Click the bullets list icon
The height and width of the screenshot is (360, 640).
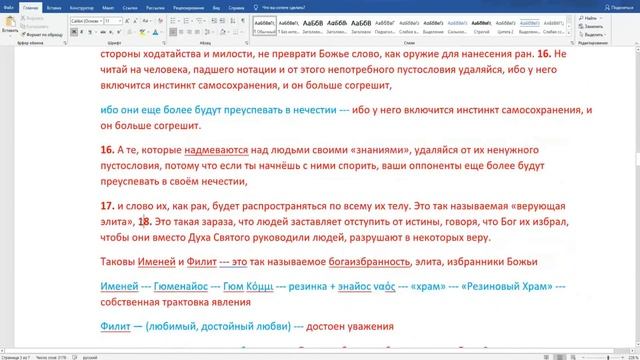tap(173, 21)
